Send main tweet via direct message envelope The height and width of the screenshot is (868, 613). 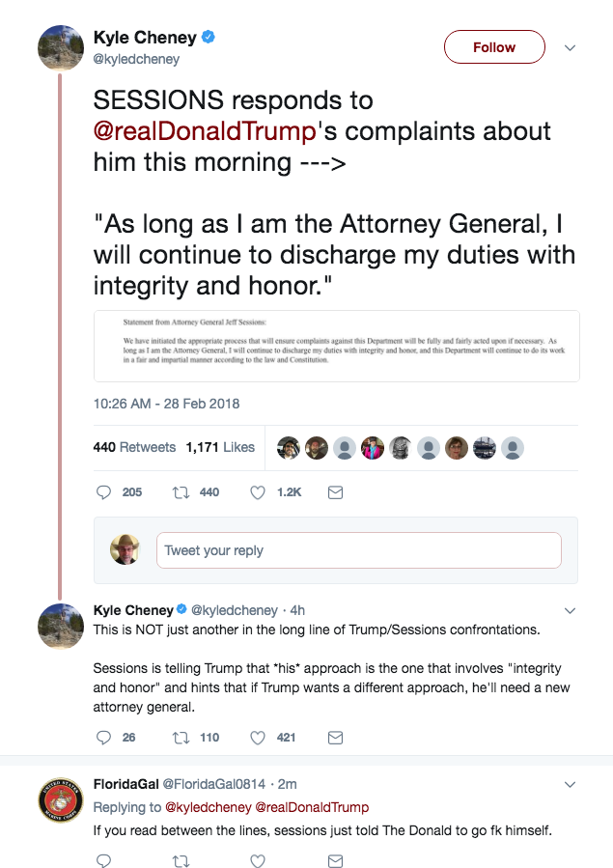coord(336,491)
